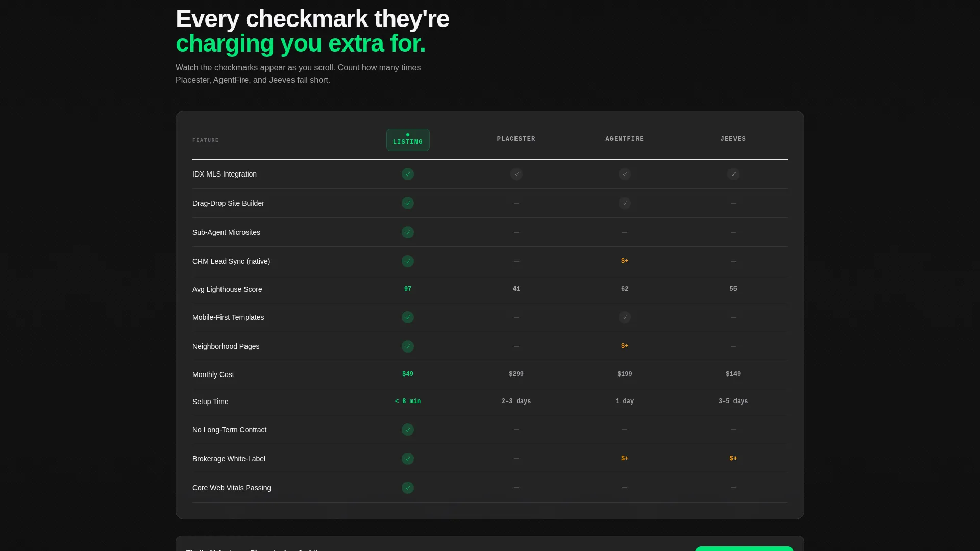
Task: Click AgentFire $+ badge for Neighborhood Pages
Action: [625, 346]
